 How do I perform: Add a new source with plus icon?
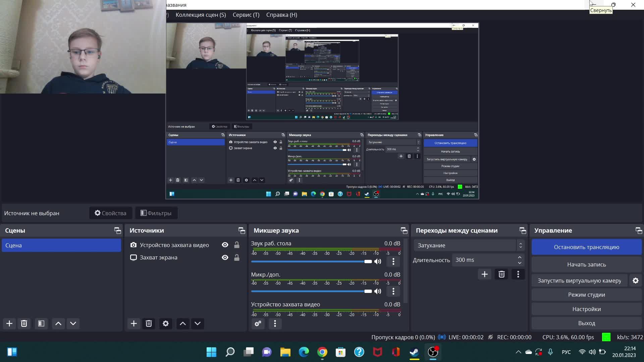[133, 323]
